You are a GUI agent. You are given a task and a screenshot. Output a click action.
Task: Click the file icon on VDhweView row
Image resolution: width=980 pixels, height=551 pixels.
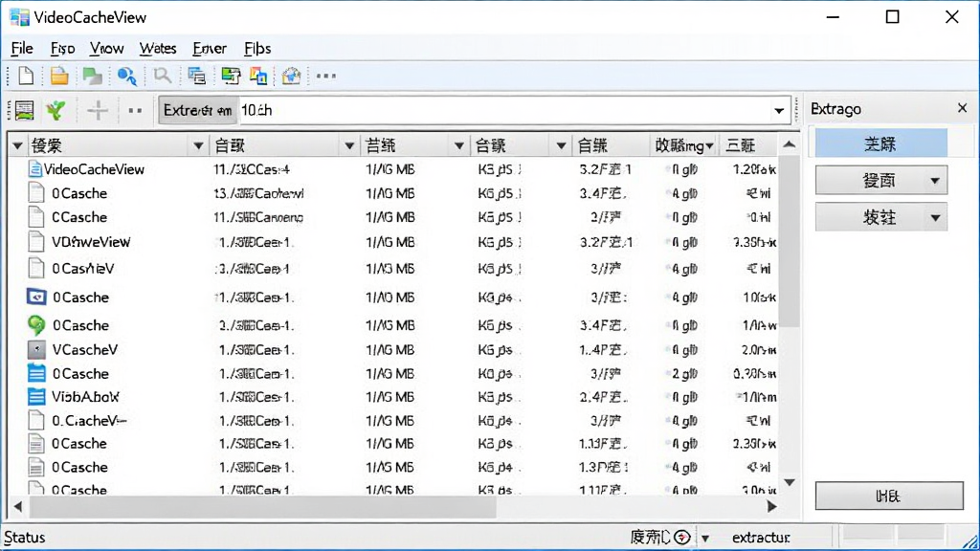point(36,242)
